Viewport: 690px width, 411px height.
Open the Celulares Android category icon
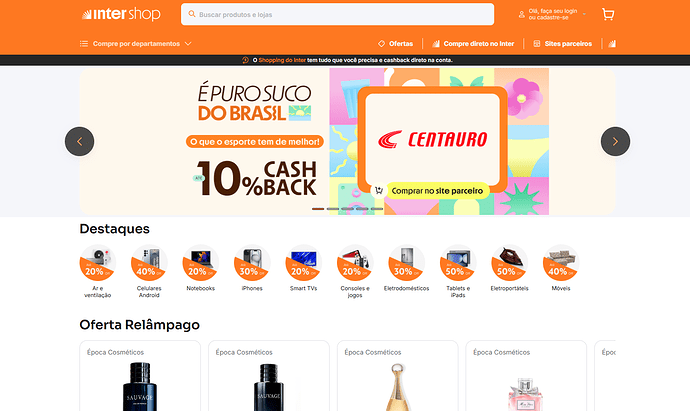(x=149, y=263)
